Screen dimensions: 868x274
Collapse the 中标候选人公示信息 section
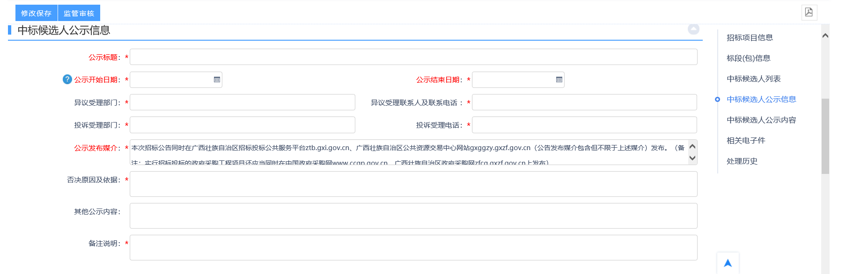pyautogui.click(x=693, y=29)
